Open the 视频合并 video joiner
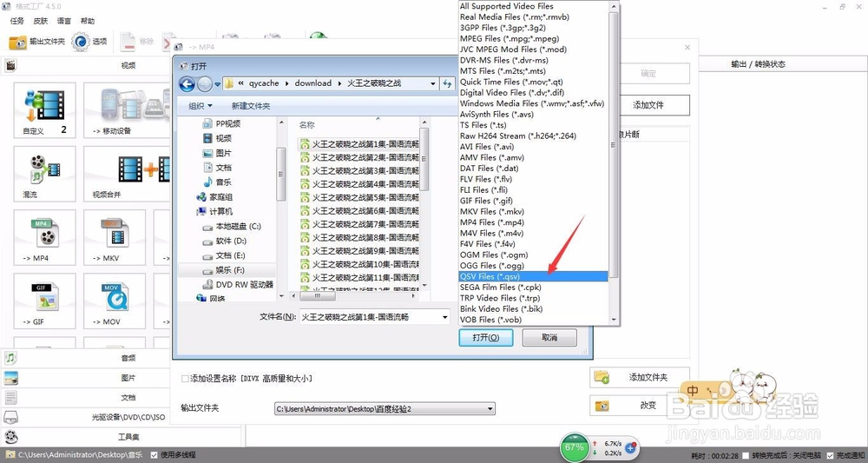The height and width of the screenshot is (463, 868). click(x=127, y=174)
